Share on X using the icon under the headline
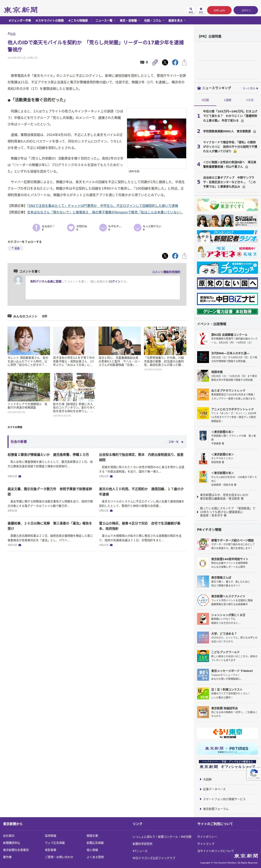Image resolution: width=261 pixels, height=868 pixels. pos(165,62)
